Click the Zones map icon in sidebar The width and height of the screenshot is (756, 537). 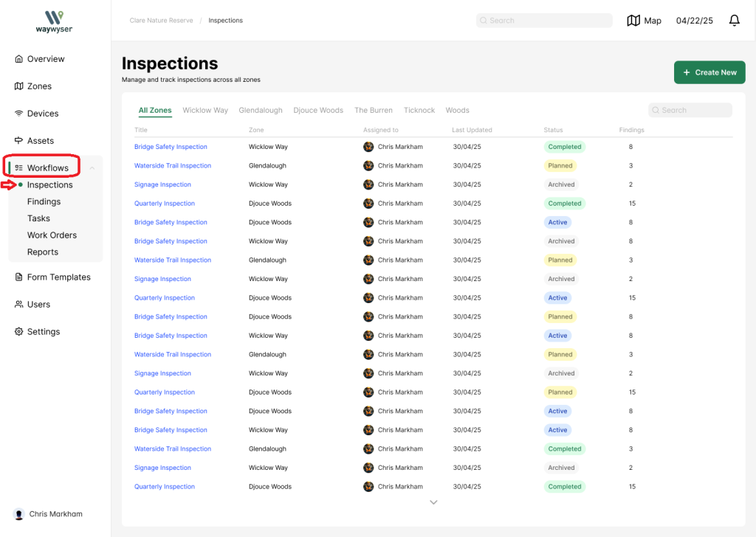19,86
